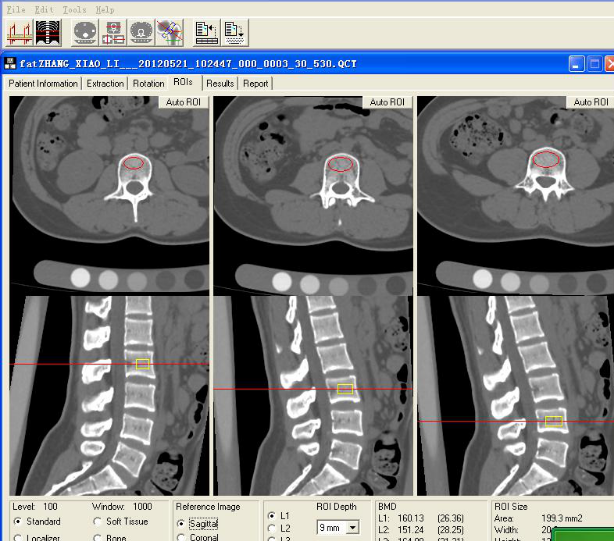
Task: Click Auto ROI on the middle axial image
Action: pos(387,102)
